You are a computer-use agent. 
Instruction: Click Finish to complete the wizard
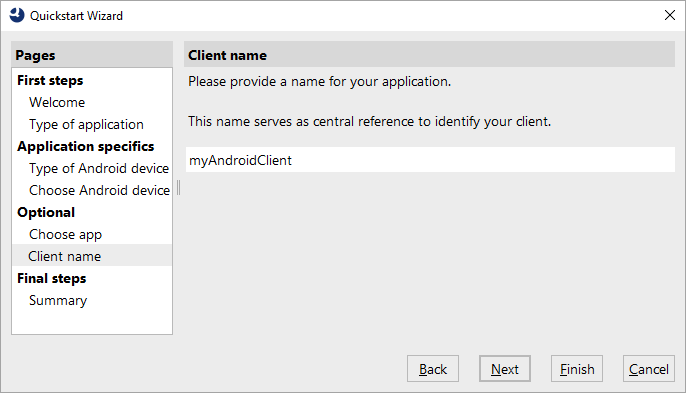[577, 369]
